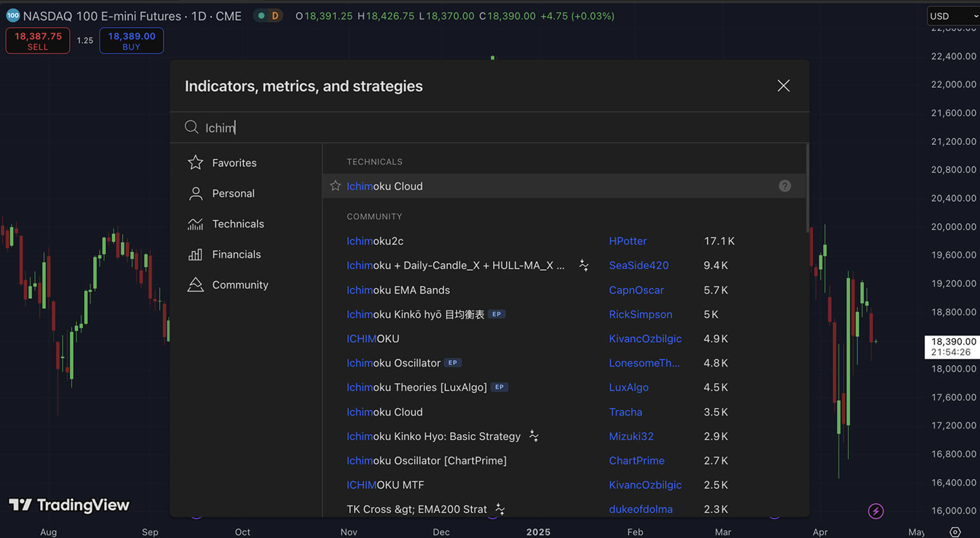Open the Technicals category
The image size is (980, 538).
tap(238, 224)
